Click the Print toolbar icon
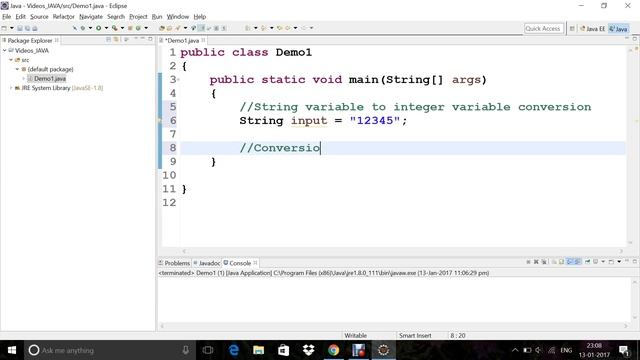 (35, 28)
